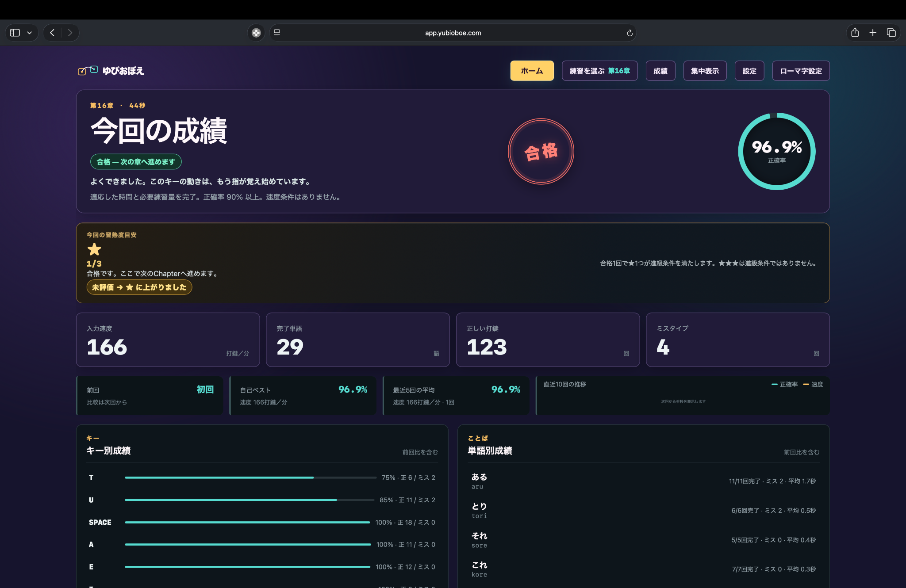Image resolution: width=906 pixels, height=588 pixels.
Task: Click the 96.9% 正確率 ring gauge
Action: (777, 152)
